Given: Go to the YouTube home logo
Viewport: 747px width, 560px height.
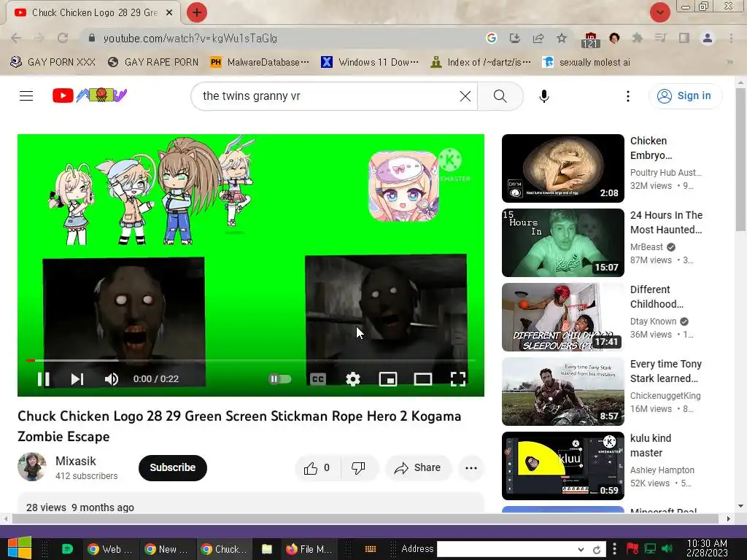Looking at the screenshot, I should pos(90,96).
